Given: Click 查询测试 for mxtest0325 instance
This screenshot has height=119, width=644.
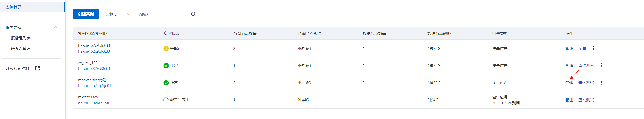Looking at the screenshot, I should [586, 100].
